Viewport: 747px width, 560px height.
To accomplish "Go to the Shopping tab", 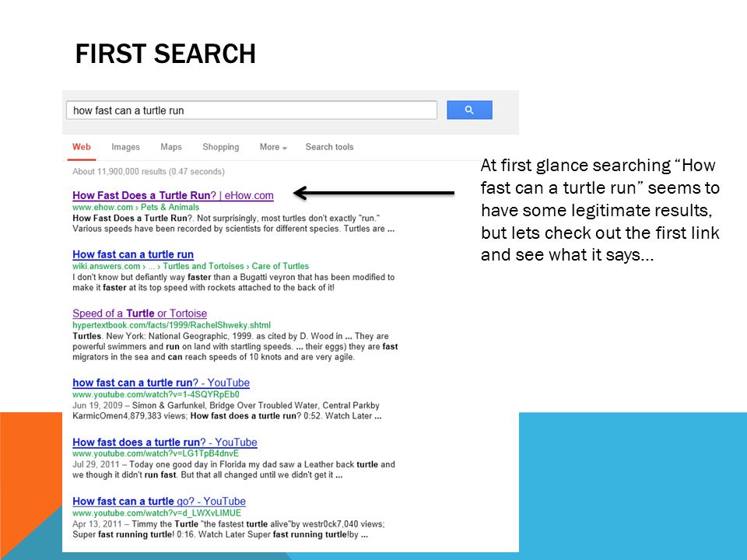I will pos(220,147).
